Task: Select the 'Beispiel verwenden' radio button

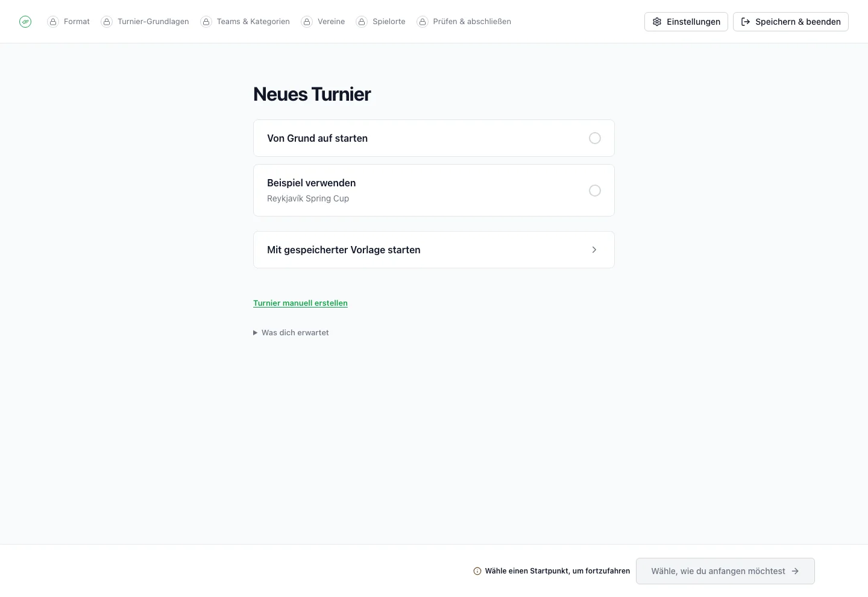Action: pos(595,191)
